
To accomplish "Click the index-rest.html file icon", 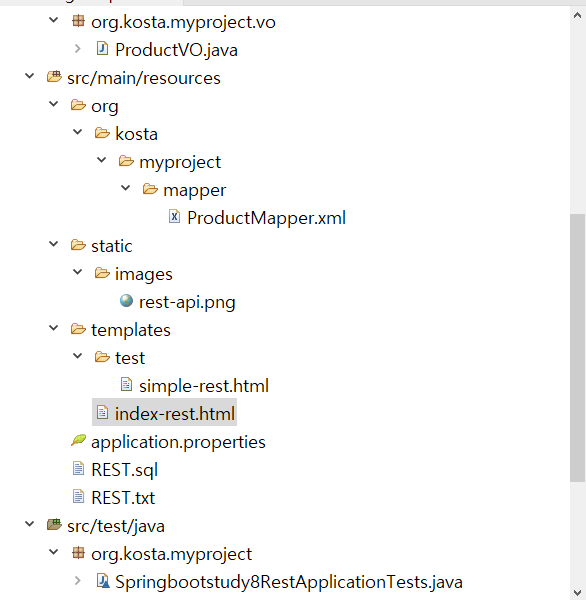I will point(102,412).
